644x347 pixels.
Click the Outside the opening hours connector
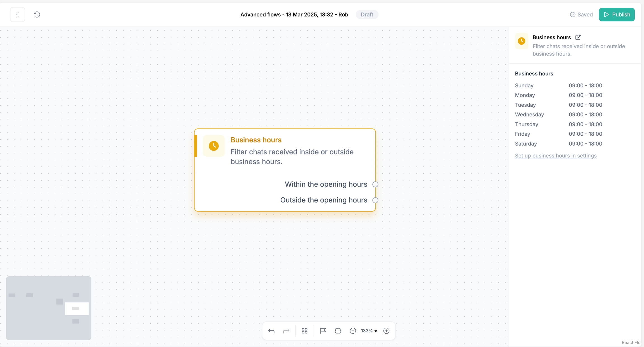coord(375,200)
